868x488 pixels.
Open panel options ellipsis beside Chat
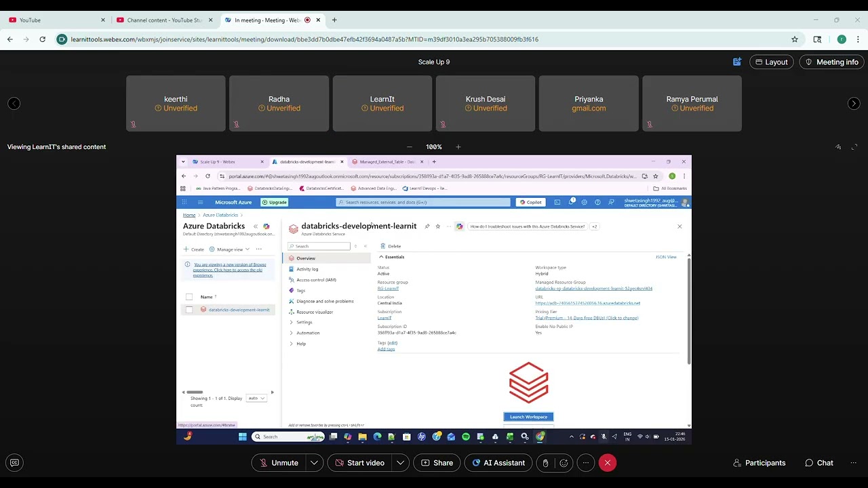[x=853, y=463]
